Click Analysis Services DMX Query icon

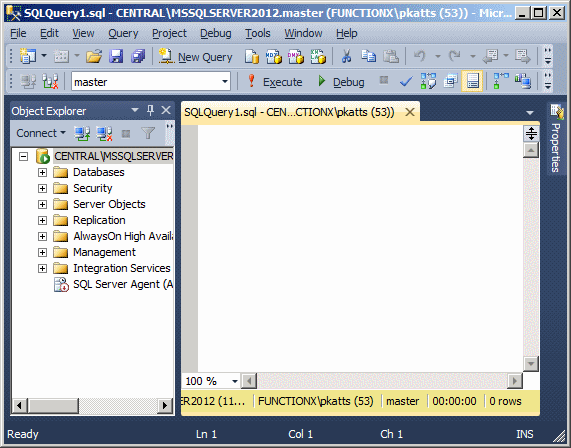pos(296,56)
